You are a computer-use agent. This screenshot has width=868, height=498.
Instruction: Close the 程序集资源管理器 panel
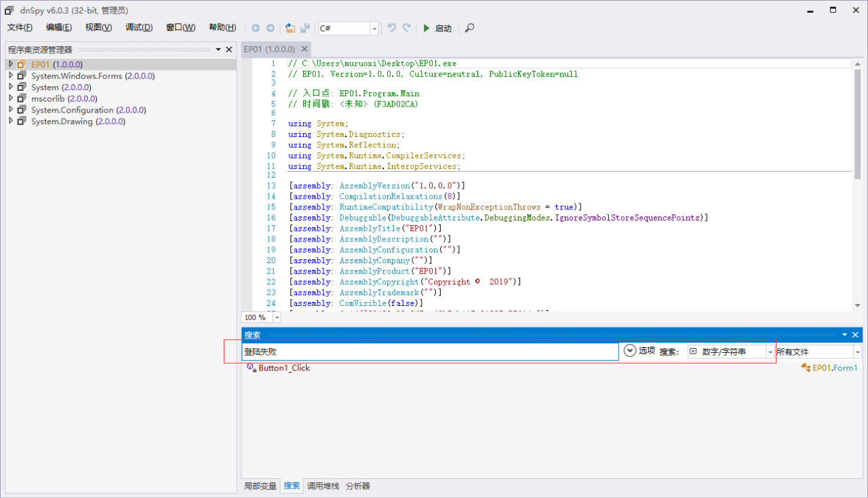pos(229,50)
